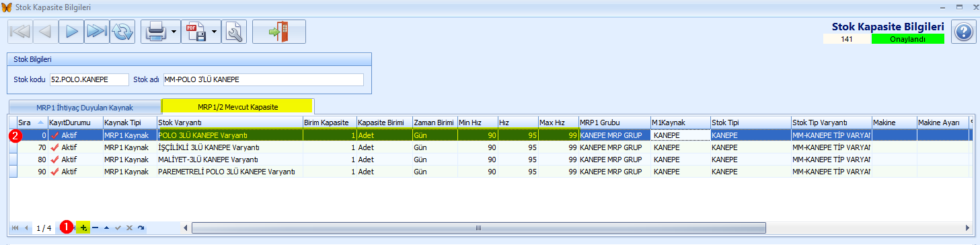Click the MRP1 Grubu column header

tap(614, 123)
